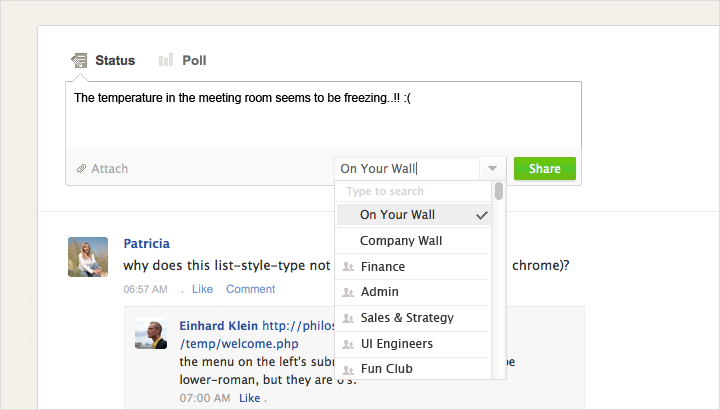Click the group icon beside UI Engineers
This screenshot has width=720, height=410.
[x=348, y=344]
